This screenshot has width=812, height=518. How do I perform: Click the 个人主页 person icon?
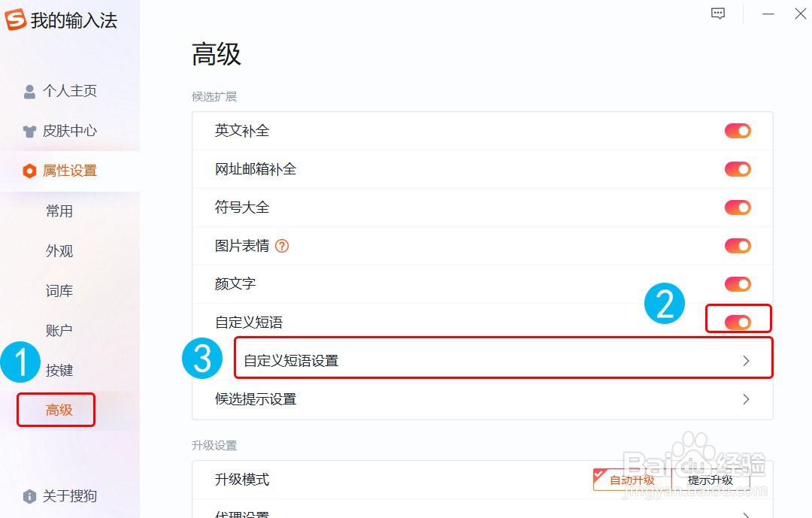click(29, 92)
